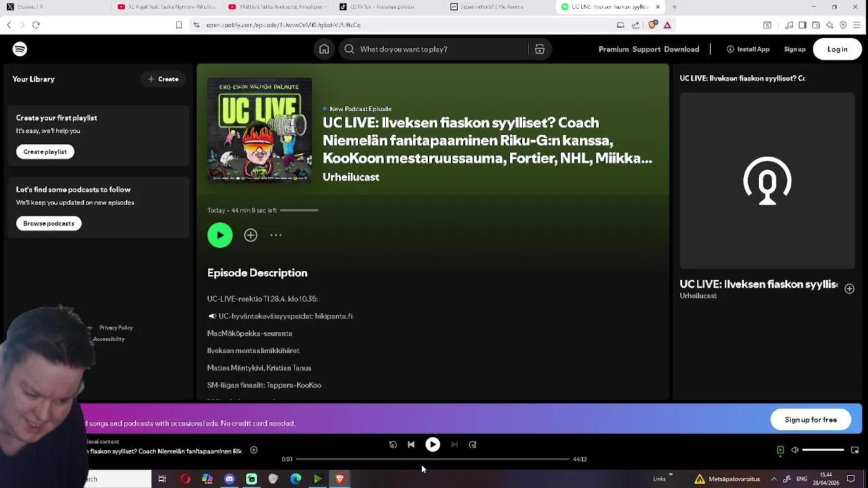868x488 pixels.
Task: Adjust the volume slider
Action: point(823,450)
